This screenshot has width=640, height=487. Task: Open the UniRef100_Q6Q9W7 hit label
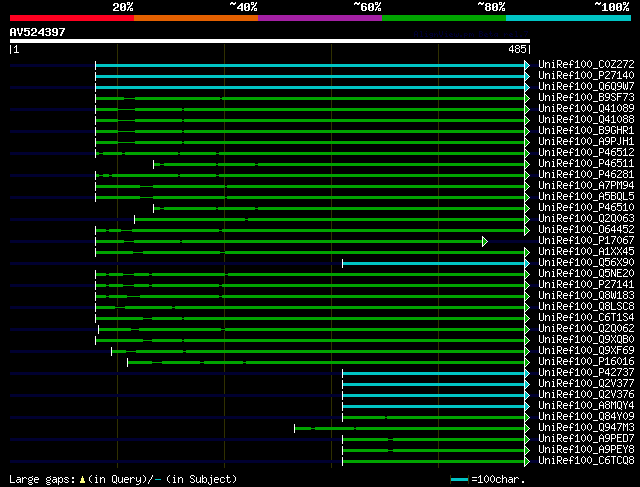point(586,86)
